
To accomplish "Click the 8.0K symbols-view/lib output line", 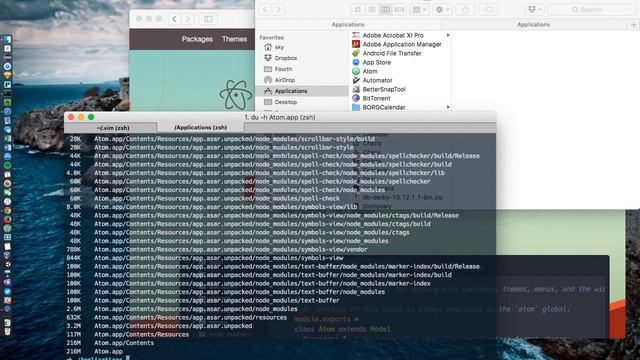I will (x=212, y=207).
